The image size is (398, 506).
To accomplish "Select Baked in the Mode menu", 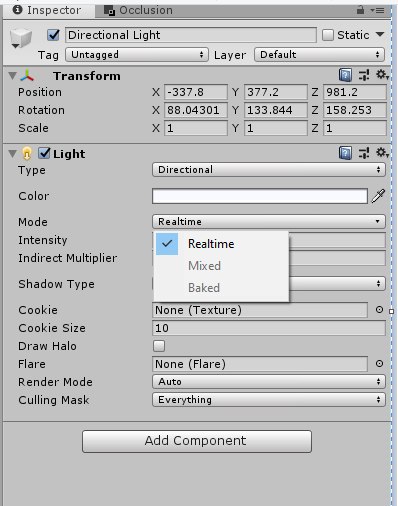I will (x=221, y=288).
